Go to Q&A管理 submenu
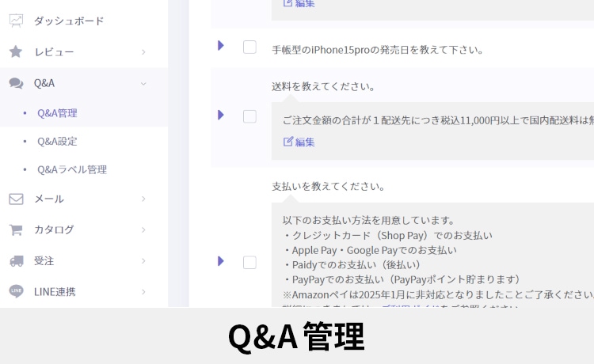This screenshot has height=364, width=594. [57, 113]
